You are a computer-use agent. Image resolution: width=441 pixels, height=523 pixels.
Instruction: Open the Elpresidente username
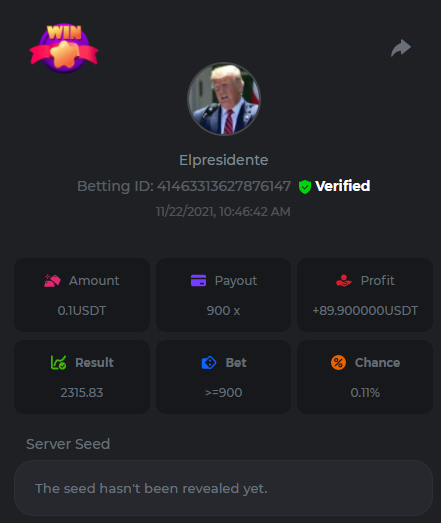[224, 160]
